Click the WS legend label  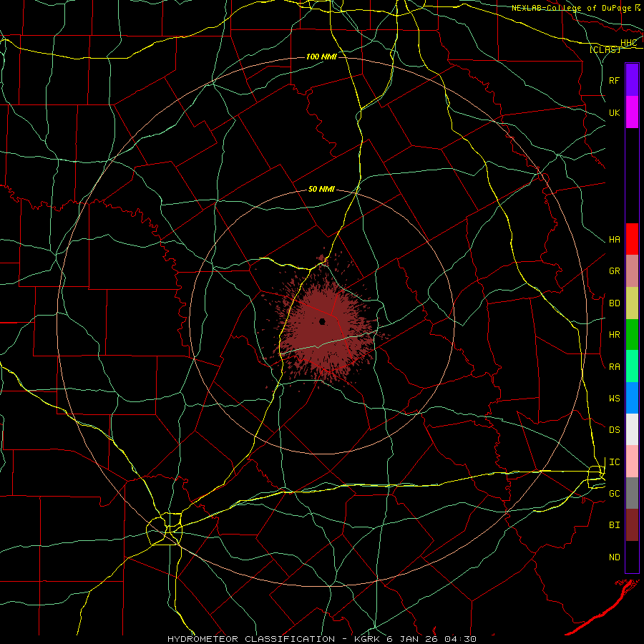pyautogui.click(x=615, y=398)
